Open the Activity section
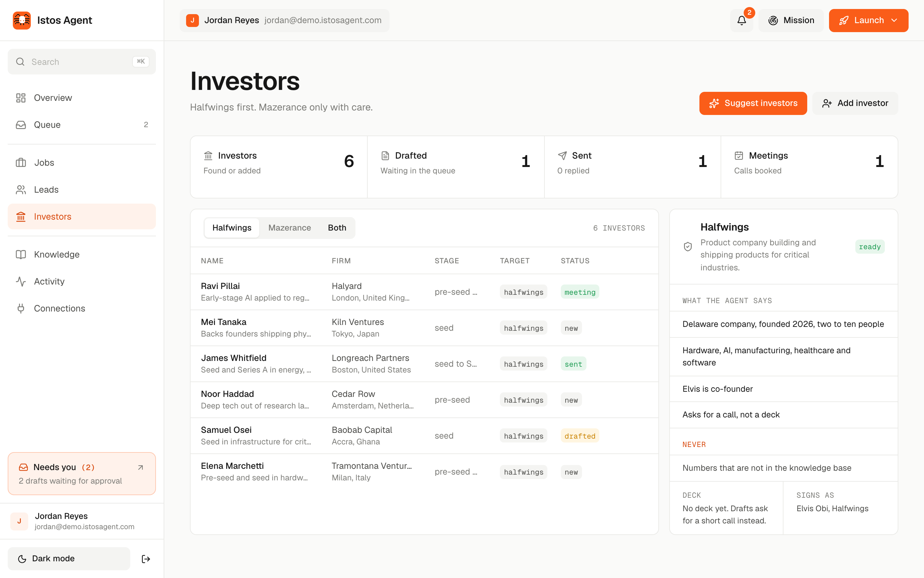 coord(82,281)
